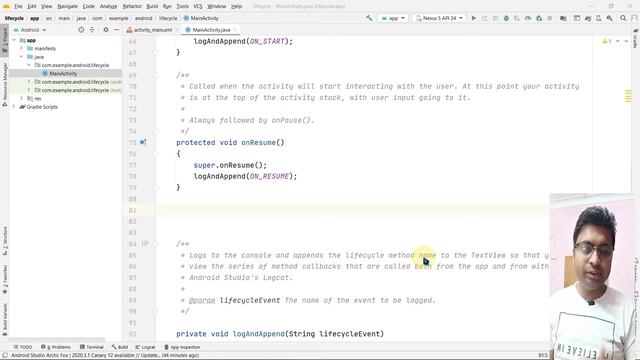The height and width of the screenshot is (360, 640).
Task: Click the editor vertical scrollbar marker
Action: [x=628, y=97]
